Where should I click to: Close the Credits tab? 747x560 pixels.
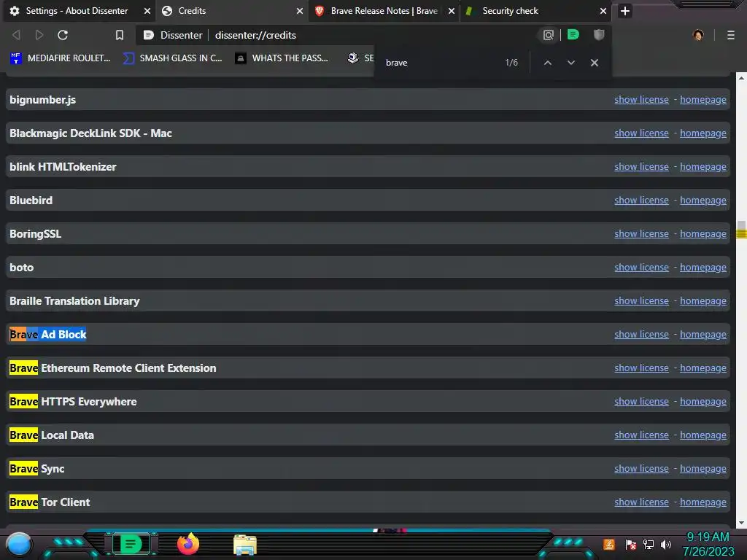point(300,11)
